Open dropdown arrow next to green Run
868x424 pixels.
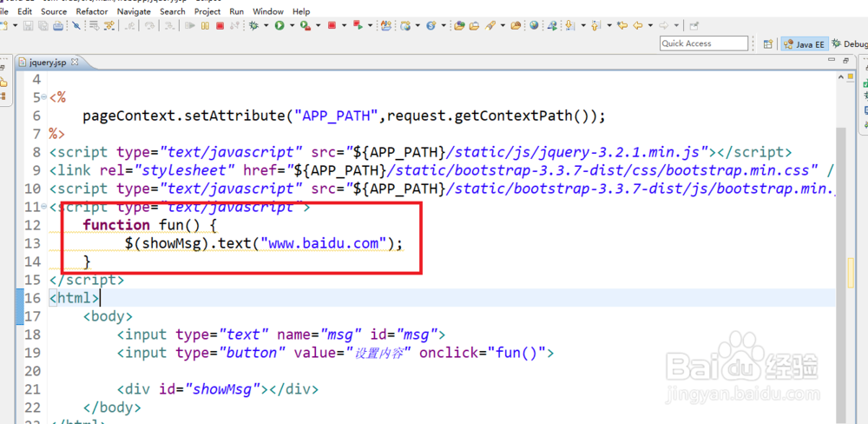292,25
